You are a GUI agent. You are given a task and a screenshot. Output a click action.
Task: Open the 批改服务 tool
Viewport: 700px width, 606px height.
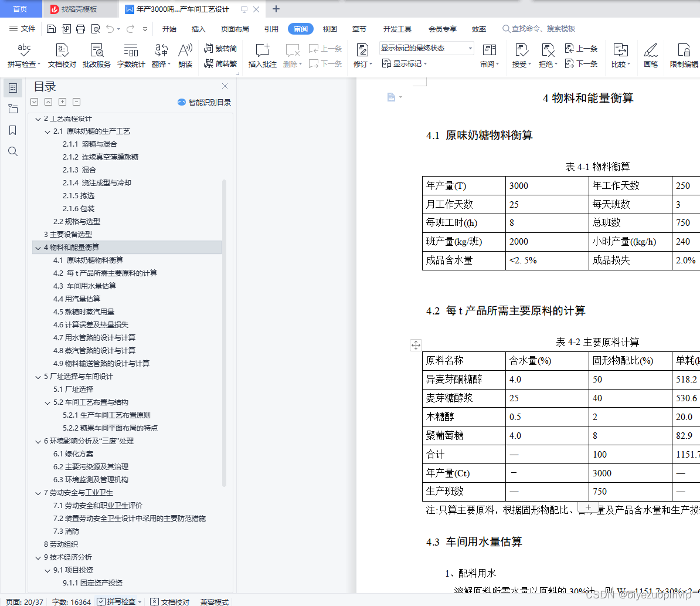coord(96,55)
